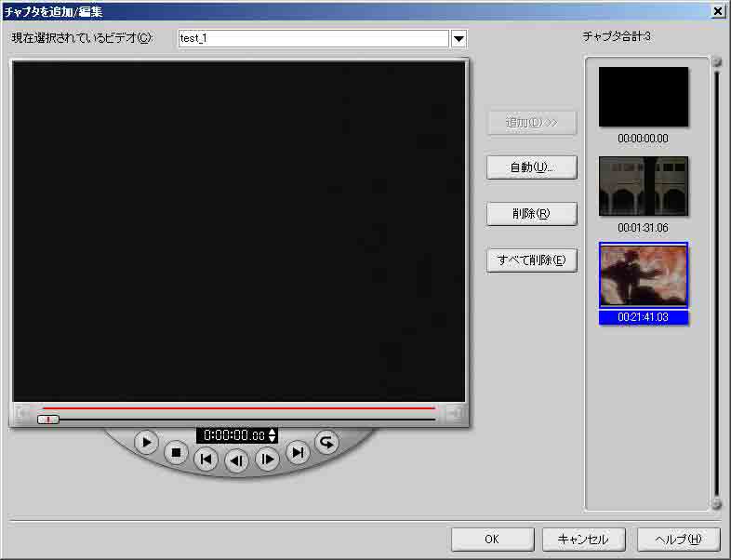Jump to the start of the video
Screen dimensions: 731x560
point(206,460)
